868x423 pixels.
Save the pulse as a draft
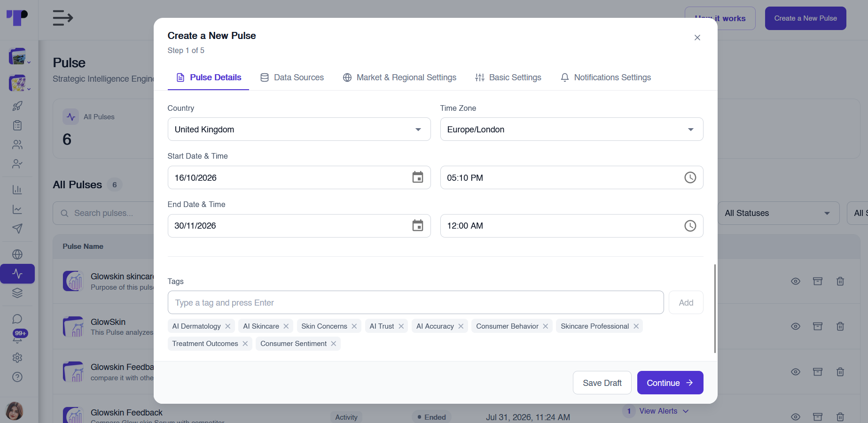tap(602, 383)
